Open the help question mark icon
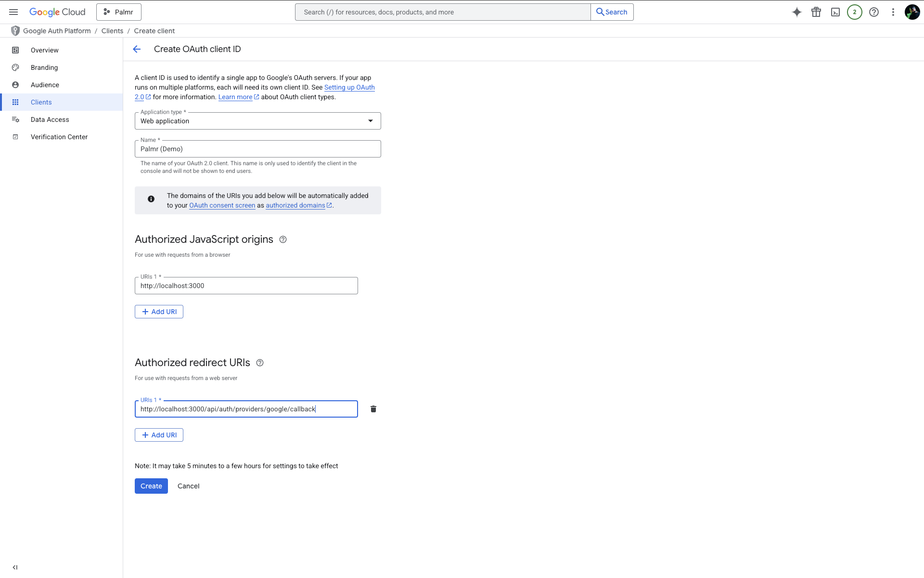 [874, 12]
